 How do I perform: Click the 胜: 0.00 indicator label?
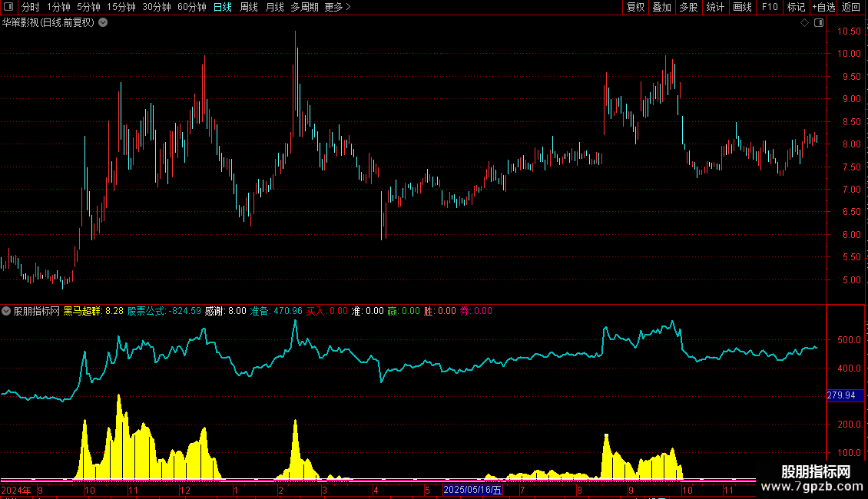pyautogui.click(x=439, y=311)
